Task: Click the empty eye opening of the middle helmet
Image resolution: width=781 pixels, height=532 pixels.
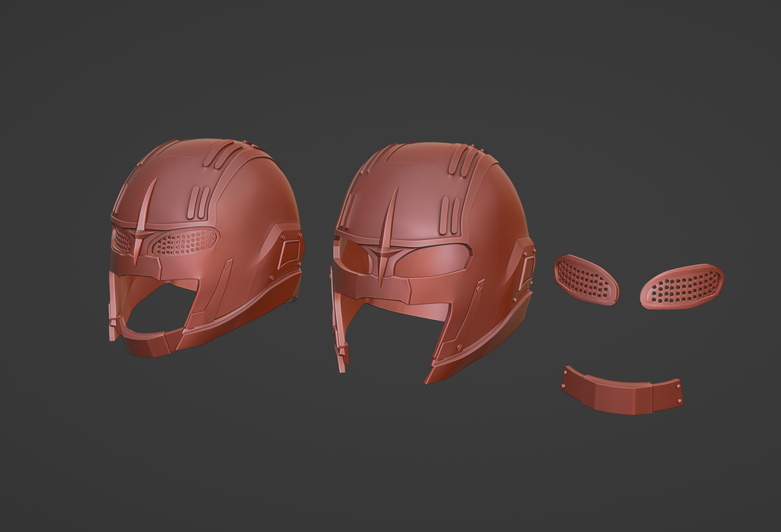Action: (440, 261)
